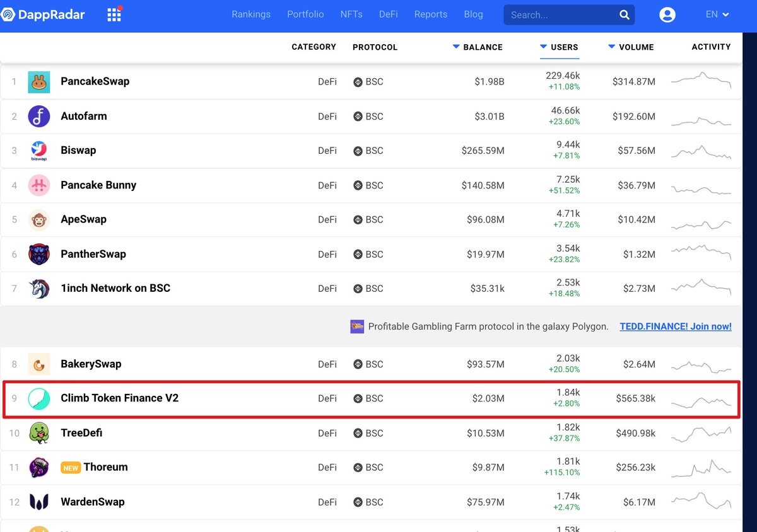Open the Blog page
Screen dimensions: 757x532
tap(473, 14)
